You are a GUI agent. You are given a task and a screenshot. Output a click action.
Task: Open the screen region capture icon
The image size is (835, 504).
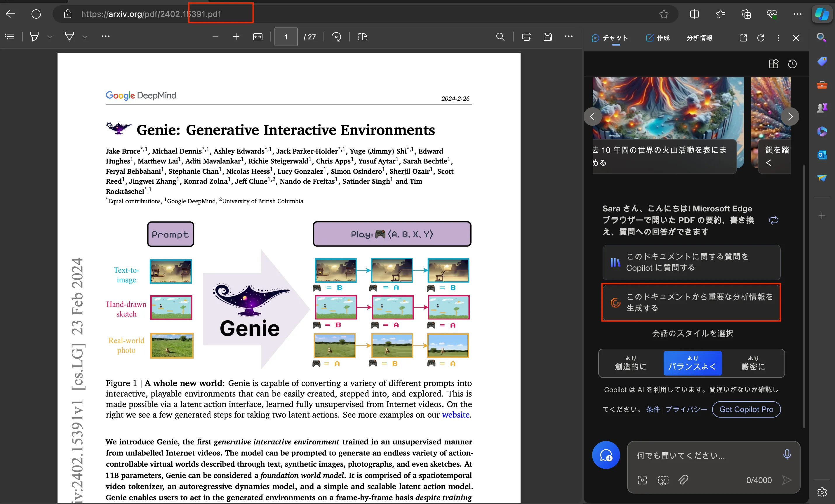point(663,480)
